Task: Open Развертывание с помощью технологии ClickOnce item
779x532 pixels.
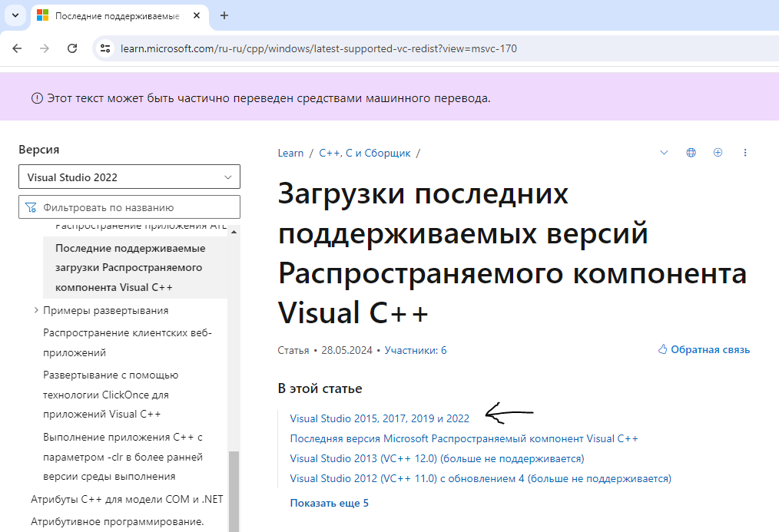Action: (111, 395)
